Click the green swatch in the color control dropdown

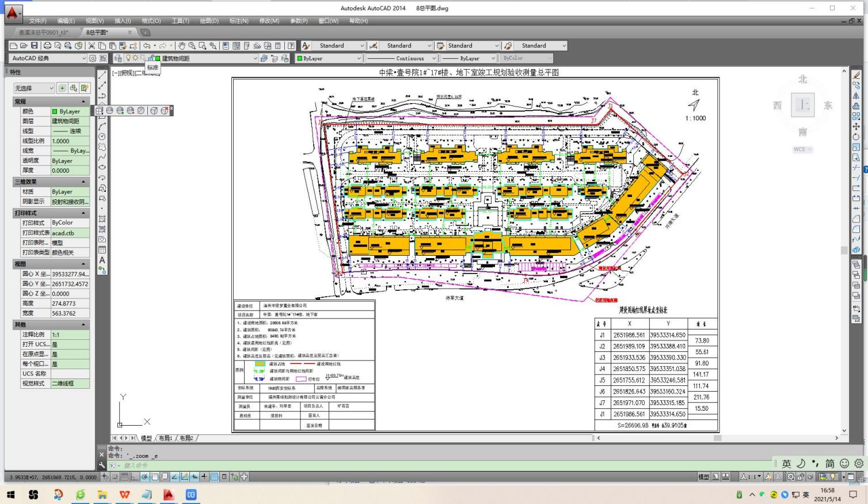click(300, 58)
